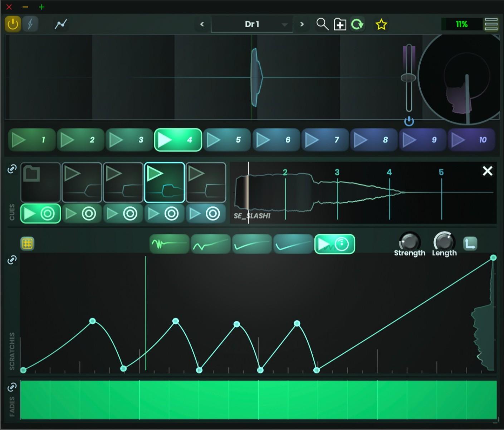Click the previous preset arrow

pyautogui.click(x=202, y=24)
